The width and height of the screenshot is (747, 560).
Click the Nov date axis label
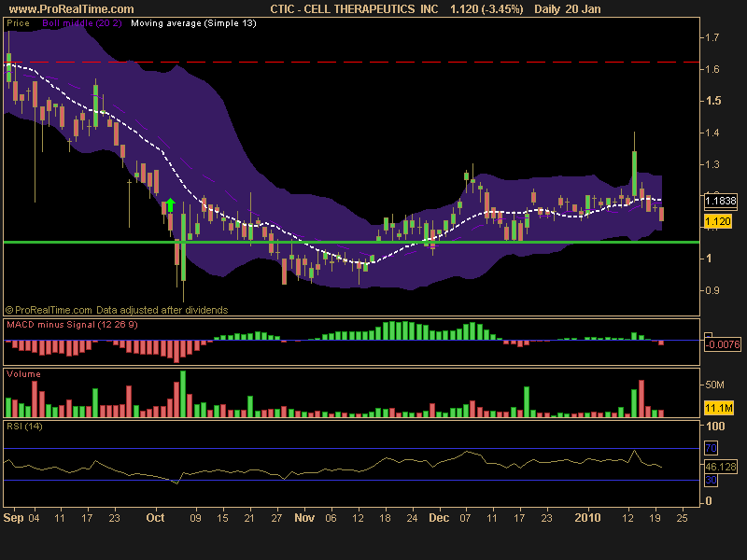[304, 518]
